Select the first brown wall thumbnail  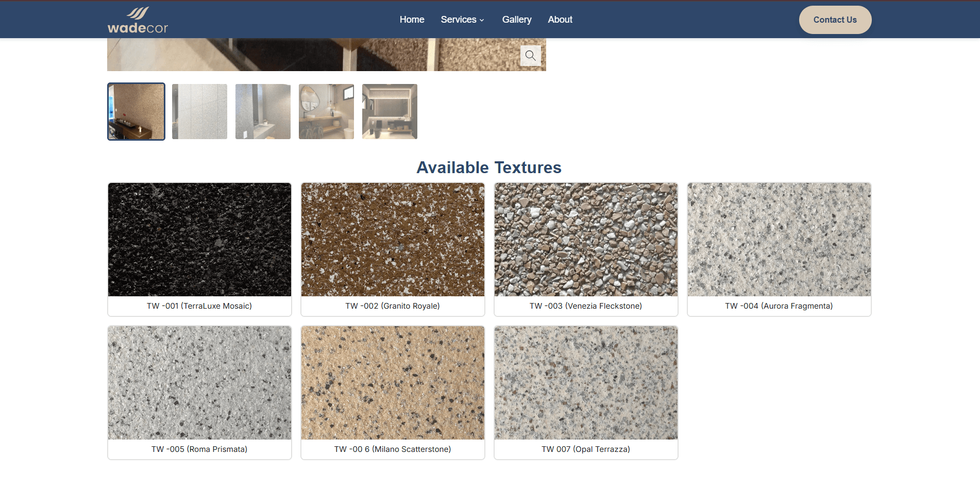[x=136, y=111]
